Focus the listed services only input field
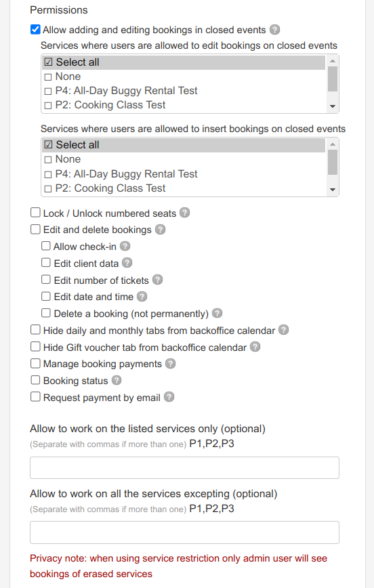This screenshot has height=588, width=374. click(x=184, y=467)
